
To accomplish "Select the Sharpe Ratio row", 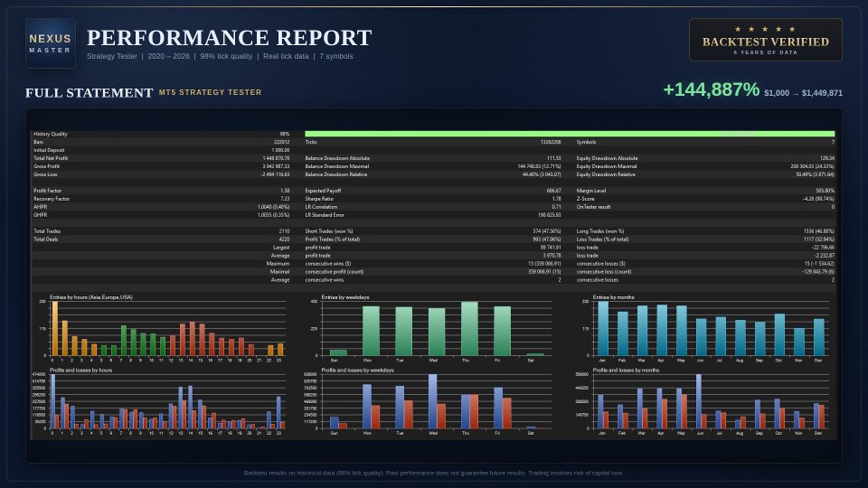I will pos(433,199).
